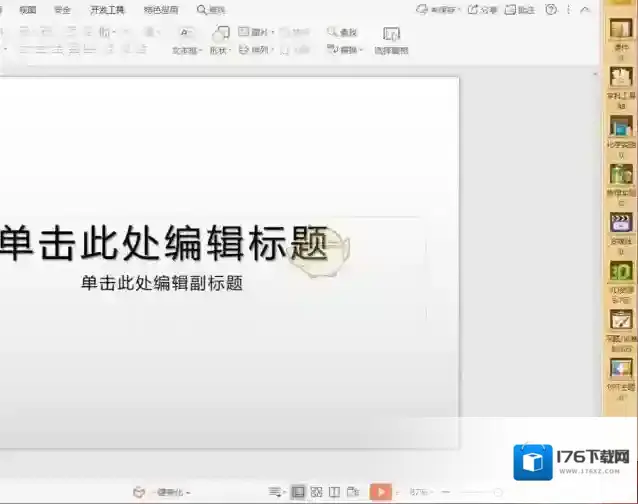This screenshot has width=638, height=504.
Task: Open the drawing board icon in the sidebar
Action: (621, 319)
